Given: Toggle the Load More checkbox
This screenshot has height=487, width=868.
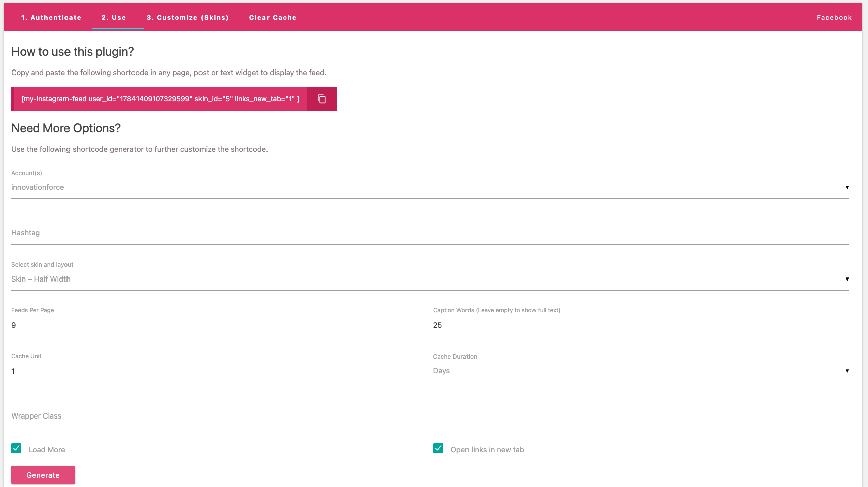Looking at the screenshot, I should 16,448.
